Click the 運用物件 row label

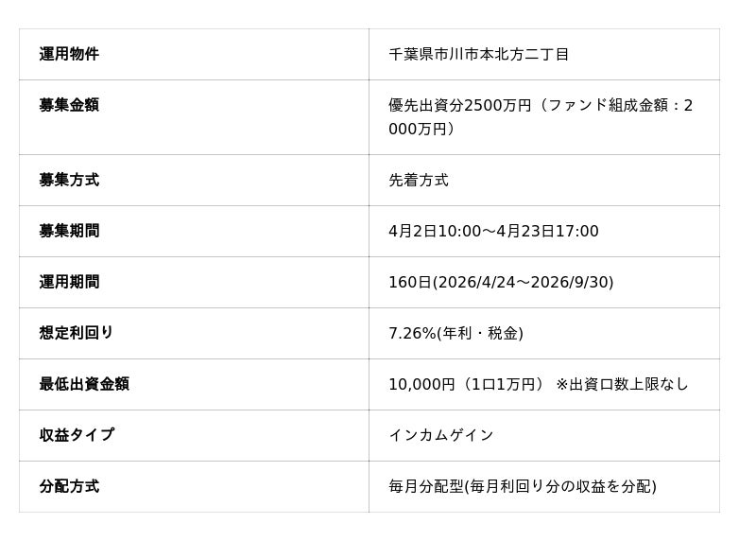(x=69, y=55)
